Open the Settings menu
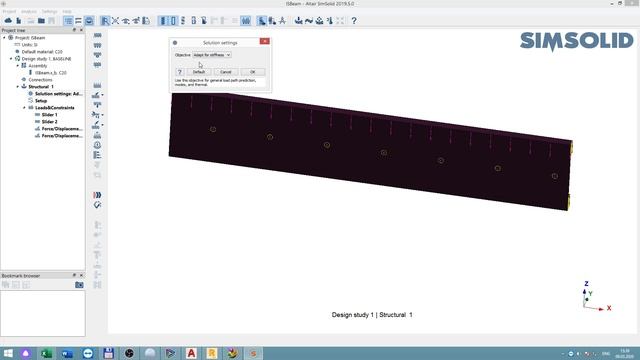Viewport: 640px width, 360px height. [50, 11]
